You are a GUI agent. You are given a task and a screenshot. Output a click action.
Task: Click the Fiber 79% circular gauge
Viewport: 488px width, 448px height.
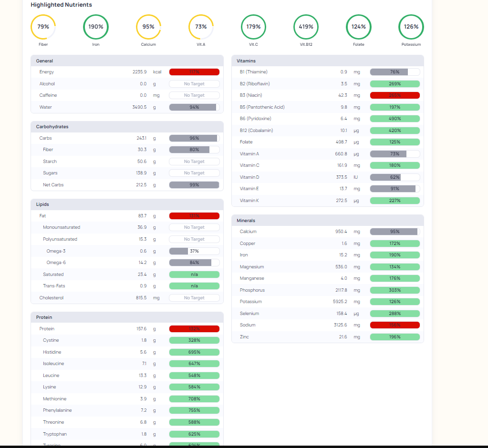click(43, 27)
